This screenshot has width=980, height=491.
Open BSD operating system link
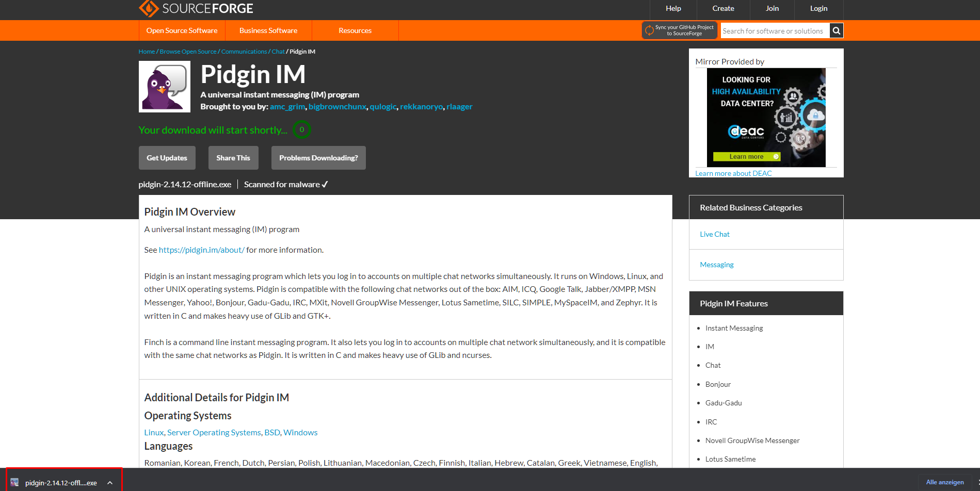272,433
